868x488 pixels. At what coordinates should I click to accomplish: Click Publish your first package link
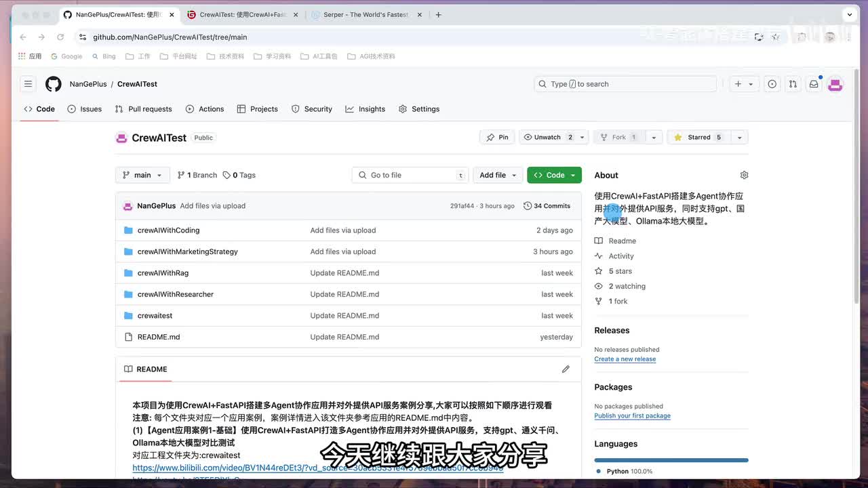(x=632, y=416)
